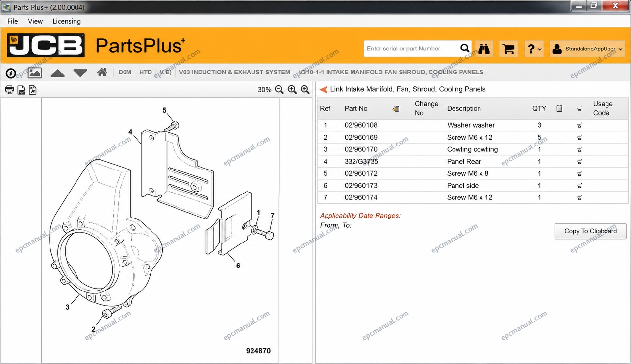The width and height of the screenshot is (631, 364).
Task: Go down with the down arrow icon
Action: (80, 73)
